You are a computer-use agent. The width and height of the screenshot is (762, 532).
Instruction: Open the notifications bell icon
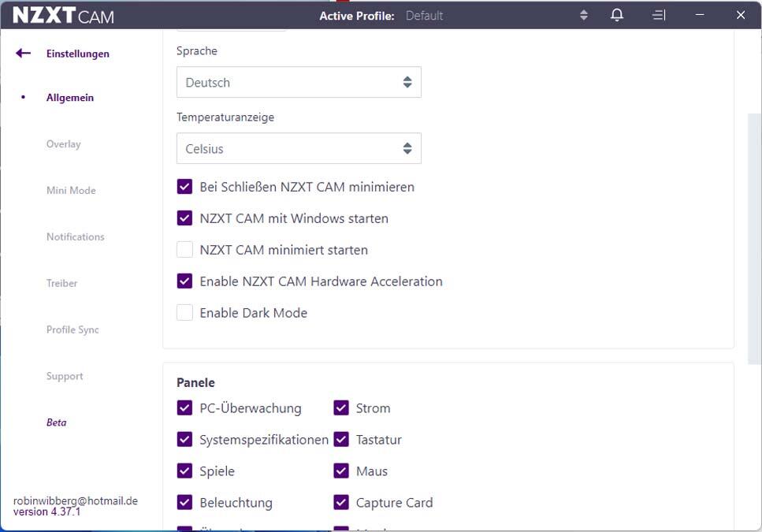617,15
